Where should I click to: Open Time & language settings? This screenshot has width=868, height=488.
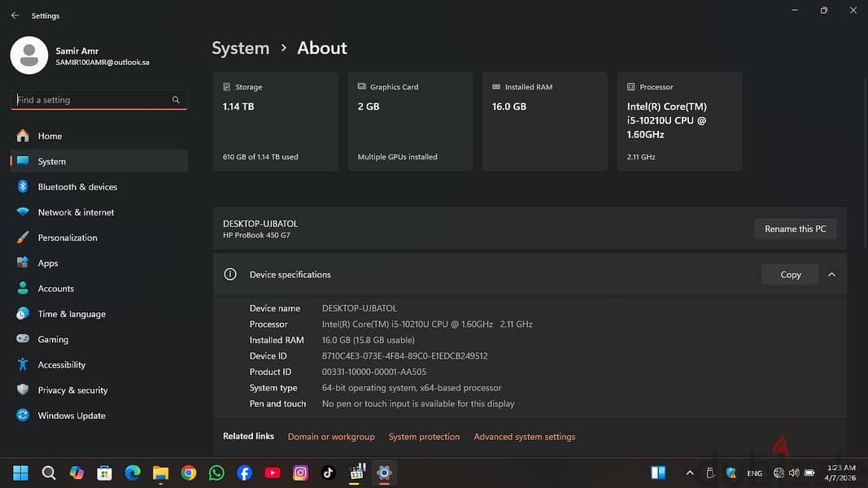(x=98, y=314)
